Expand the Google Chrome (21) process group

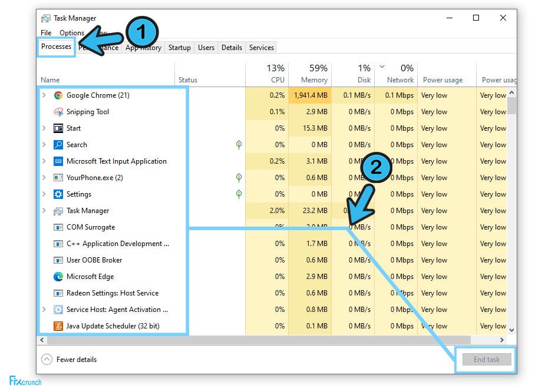tap(44, 95)
